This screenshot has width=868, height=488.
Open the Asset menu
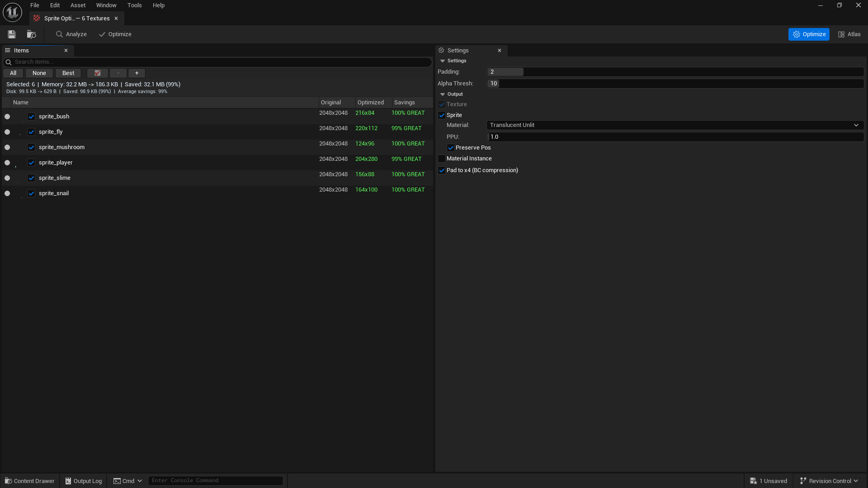tap(78, 5)
